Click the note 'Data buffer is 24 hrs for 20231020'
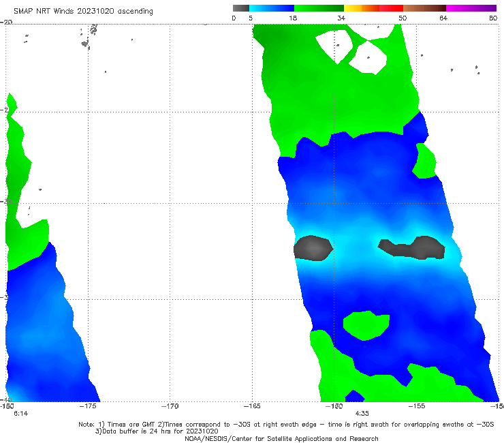 click(157, 431)
